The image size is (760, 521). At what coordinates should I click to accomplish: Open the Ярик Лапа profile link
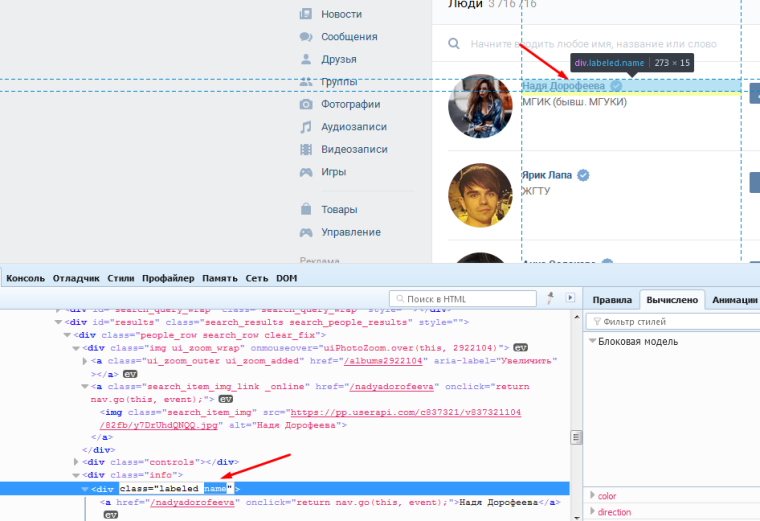(x=546, y=175)
